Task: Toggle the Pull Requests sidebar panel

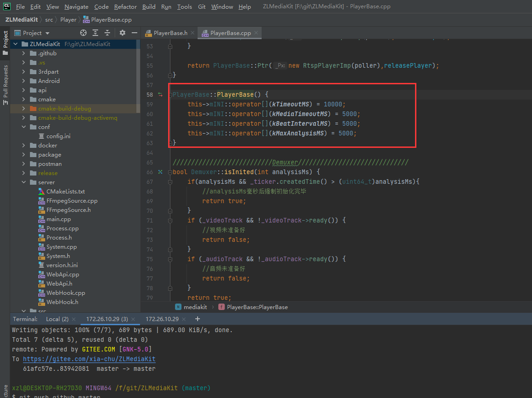Action: click(x=5, y=85)
